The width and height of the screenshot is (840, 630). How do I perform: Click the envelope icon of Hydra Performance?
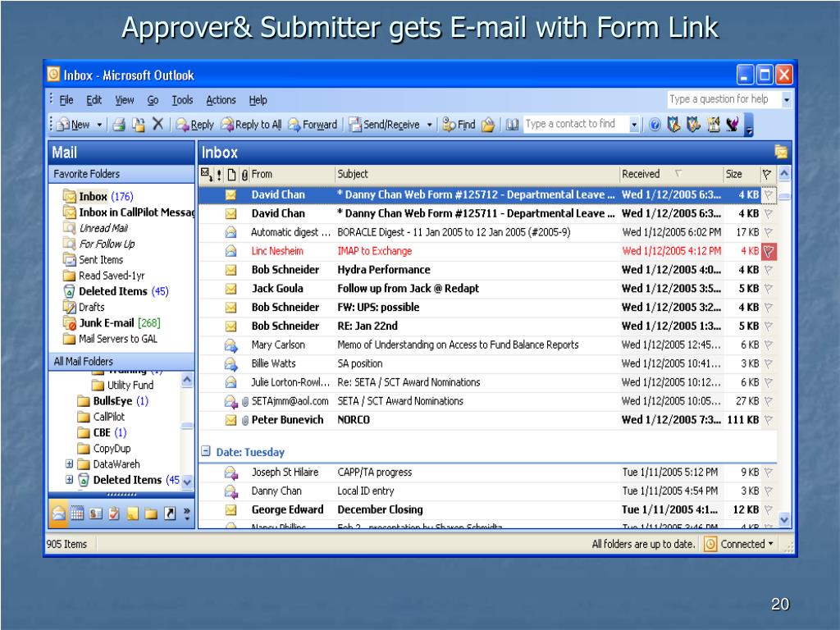(231, 270)
